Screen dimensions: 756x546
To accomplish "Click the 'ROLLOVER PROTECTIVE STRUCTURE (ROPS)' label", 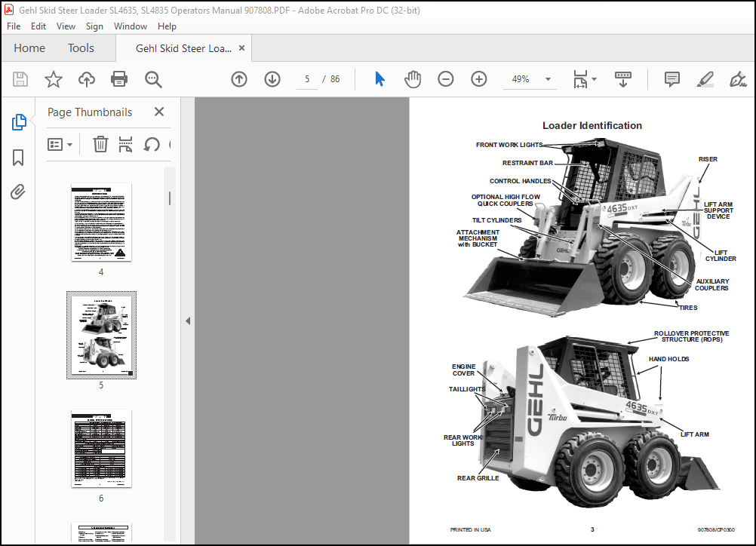I will (691, 336).
